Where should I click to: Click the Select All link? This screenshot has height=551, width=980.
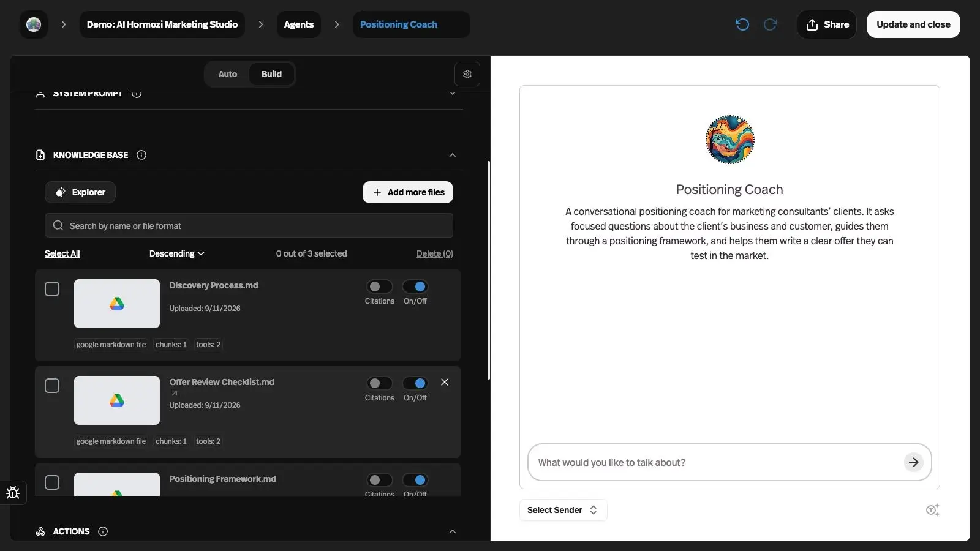(x=62, y=253)
